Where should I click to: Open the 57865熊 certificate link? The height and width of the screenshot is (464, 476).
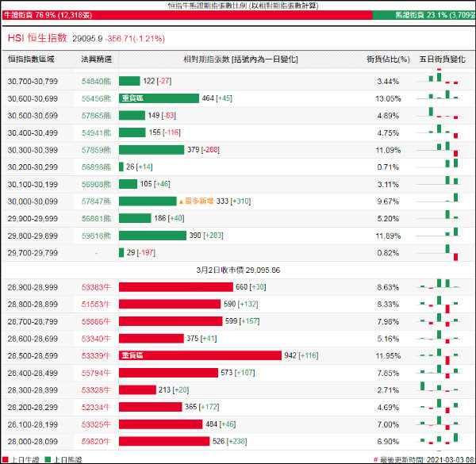[96, 116]
